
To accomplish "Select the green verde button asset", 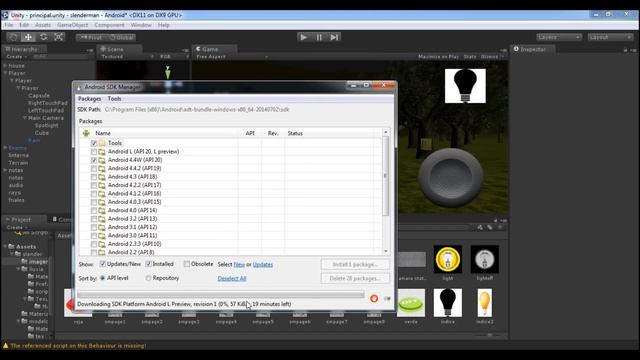I will click(x=411, y=303).
